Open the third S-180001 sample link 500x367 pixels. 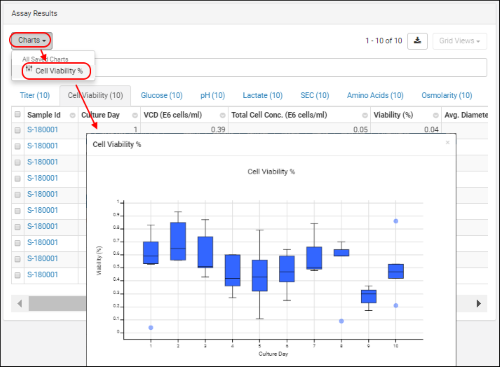43,162
